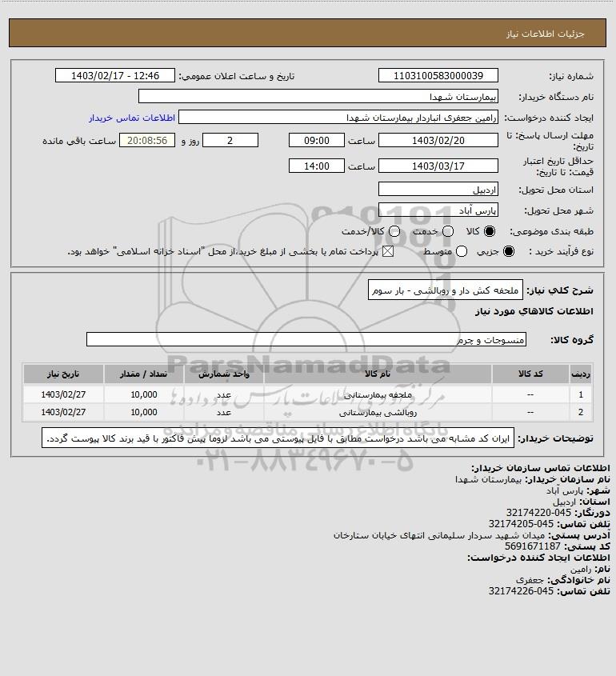Click the need number field 1103100583000039
This screenshot has width=616, height=676.
[438, 75]
